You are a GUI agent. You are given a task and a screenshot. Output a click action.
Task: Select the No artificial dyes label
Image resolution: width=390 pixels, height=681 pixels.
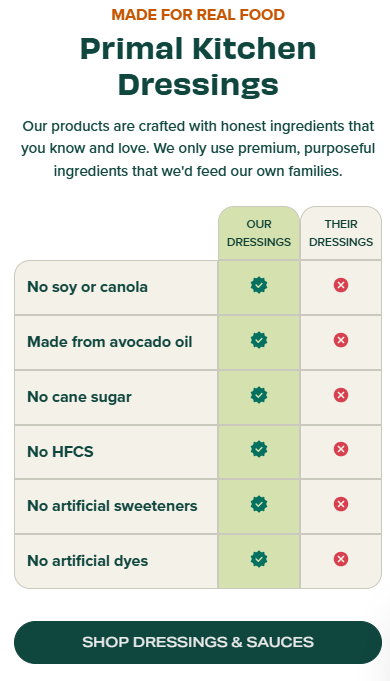[x=88, y=561]
